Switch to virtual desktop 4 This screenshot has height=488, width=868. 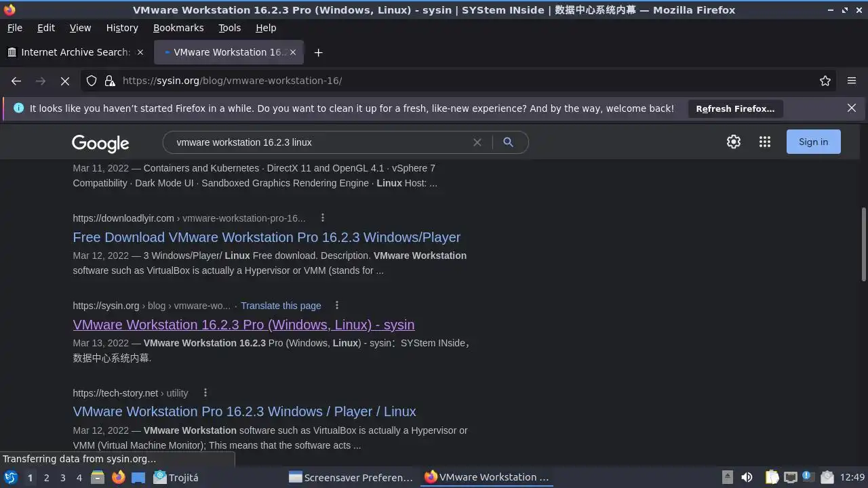coord(79,478)
